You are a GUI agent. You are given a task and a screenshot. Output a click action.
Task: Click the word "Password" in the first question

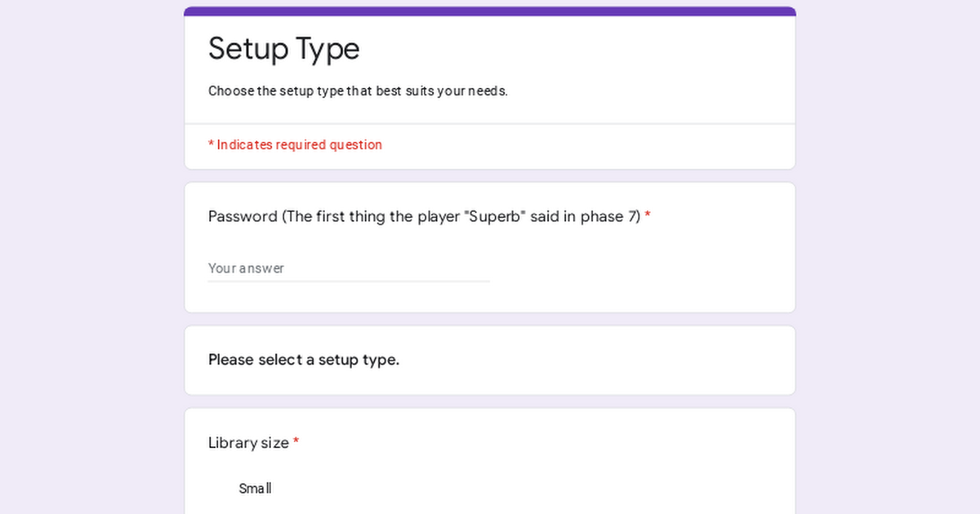[243, 217]
